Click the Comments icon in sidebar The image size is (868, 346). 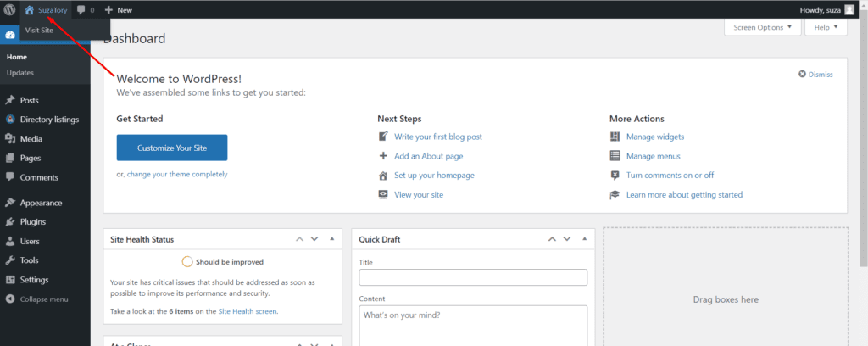coord(10,177)
